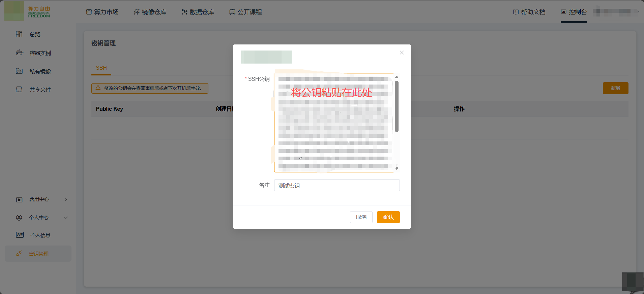Viewport: 644px width, 294px height.
Task: Open 个人信息 in sidebar
Action: [x=40, y=235]
